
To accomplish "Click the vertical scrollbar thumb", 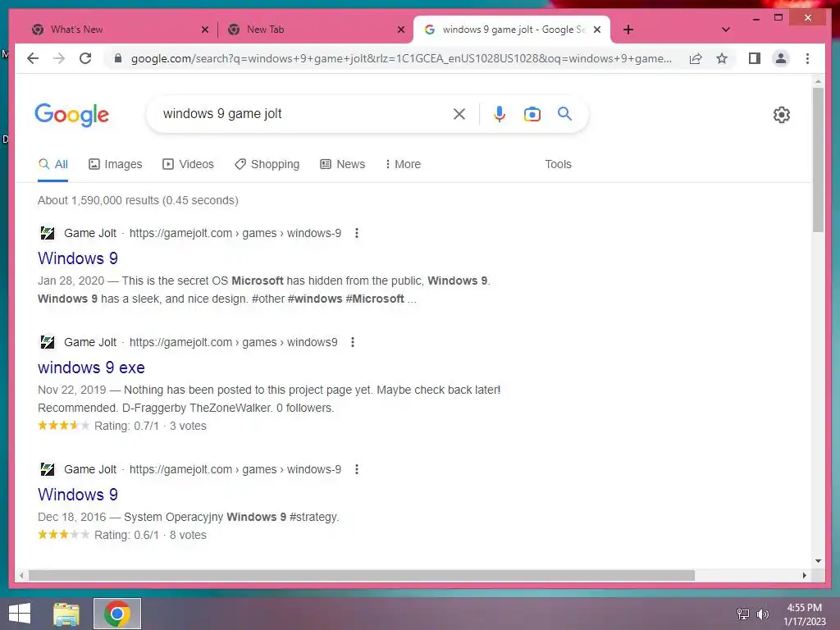I will coord(818,159).
